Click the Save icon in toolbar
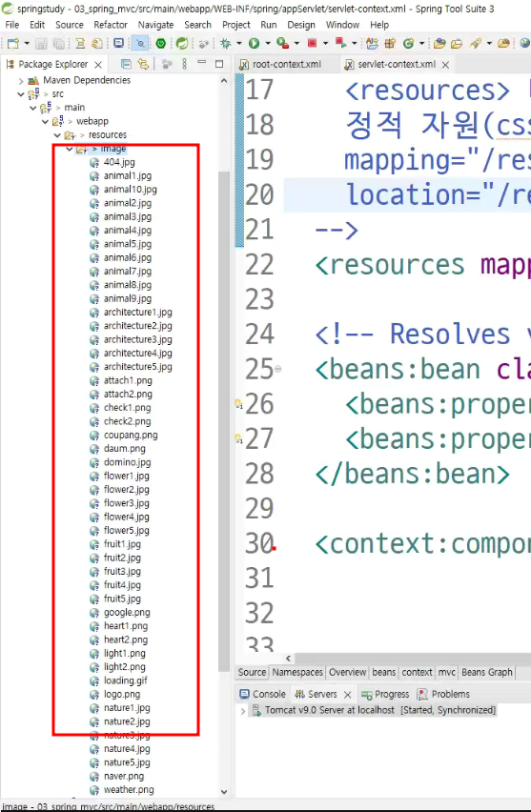 pyautogui.click(x=41, y=44)
